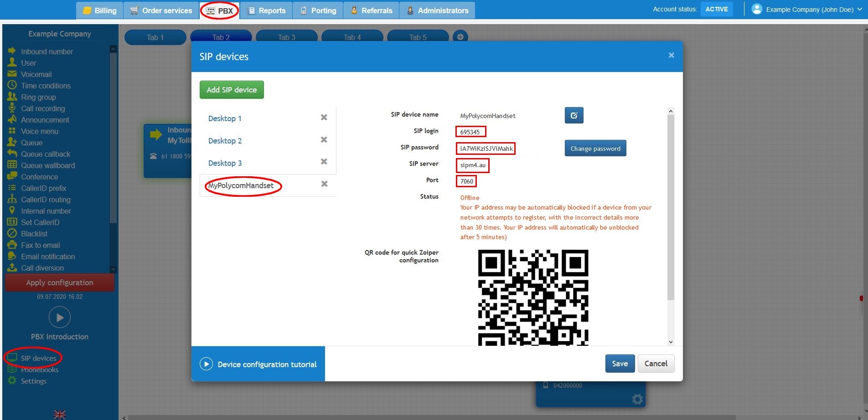Delete the MyPolycomHandset device entry
Viewport: 868px width, 420px height.
tap(324, 184)
